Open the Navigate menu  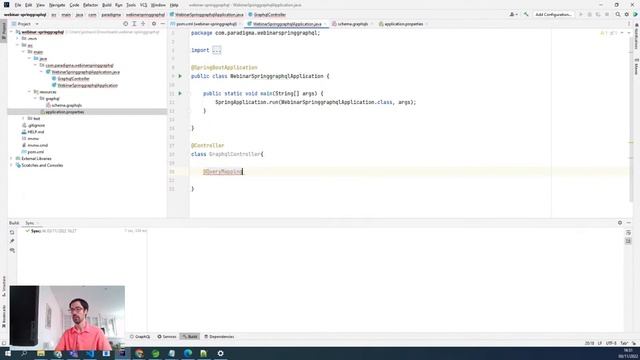pyautogui.click(x=57, y=5)
